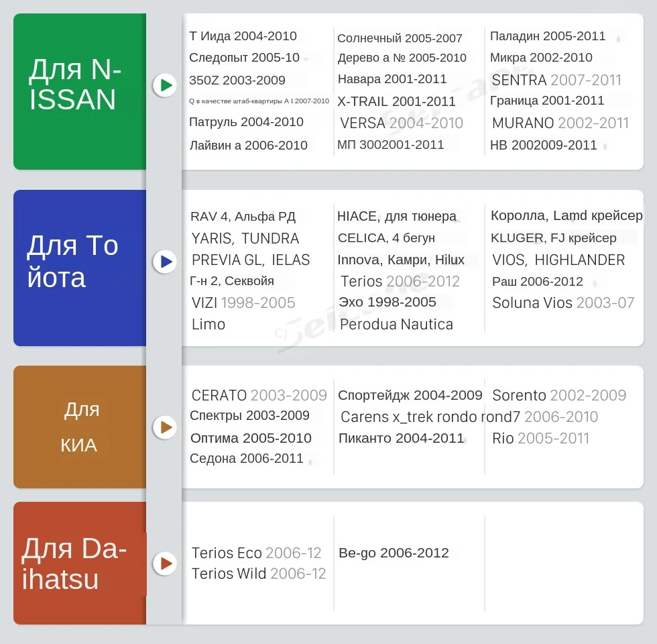Click 'Солнечный 2005-2007' entry
The height and width of the screenshot is (644, 657).
click(x=400, y=38)
